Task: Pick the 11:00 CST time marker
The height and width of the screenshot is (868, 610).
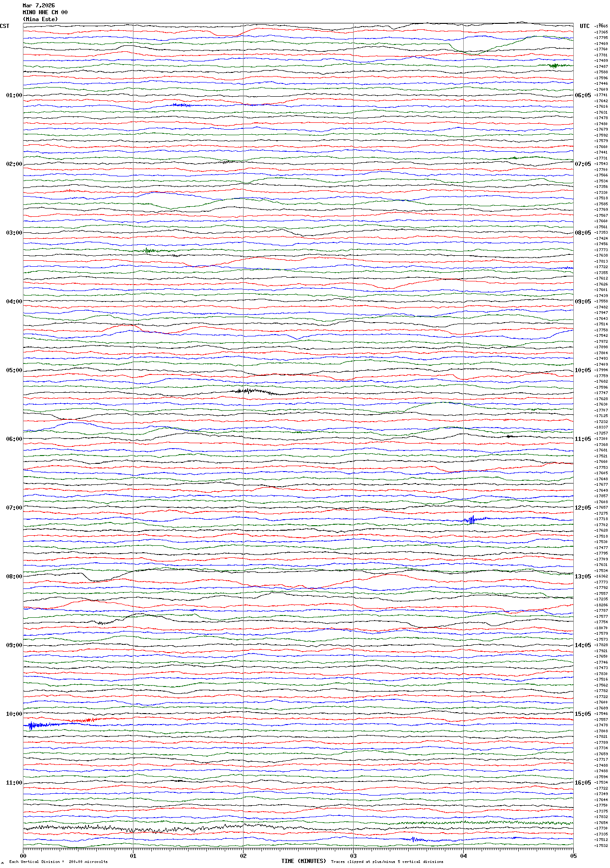Action: tap(14, 783)
